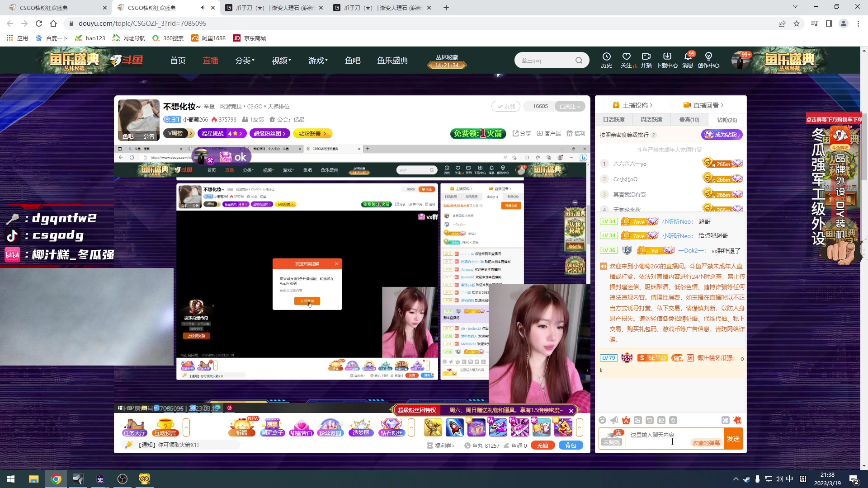Toggle the 滤 chat filter
The width and height of the screenshot is (868, 488).
(725, 420)
